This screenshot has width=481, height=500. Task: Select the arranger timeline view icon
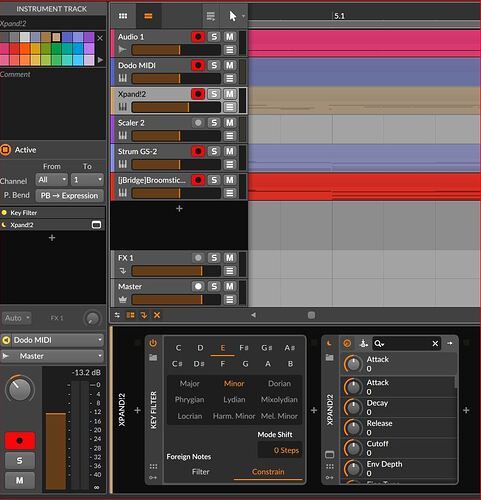(148, 16)
